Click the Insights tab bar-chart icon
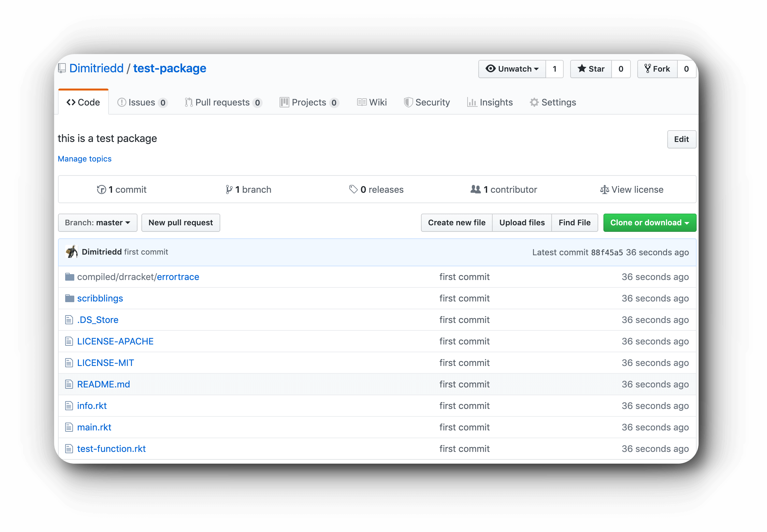This screenshot has width=767, height=532. coord(472,102)
